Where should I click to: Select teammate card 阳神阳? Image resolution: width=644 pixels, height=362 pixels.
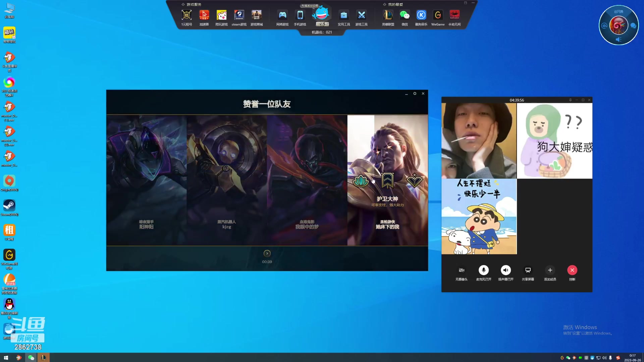[147, 180]
